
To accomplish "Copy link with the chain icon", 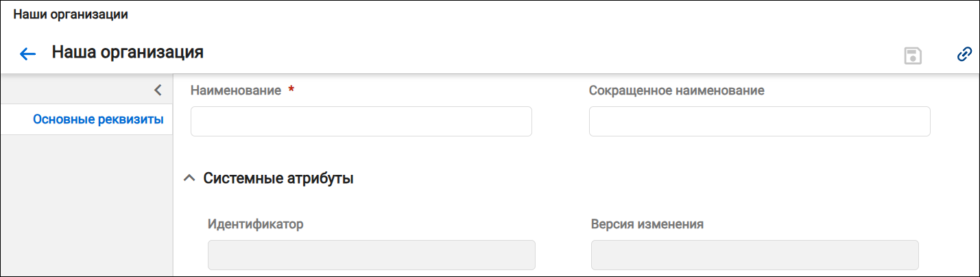I will coord(964,54).
